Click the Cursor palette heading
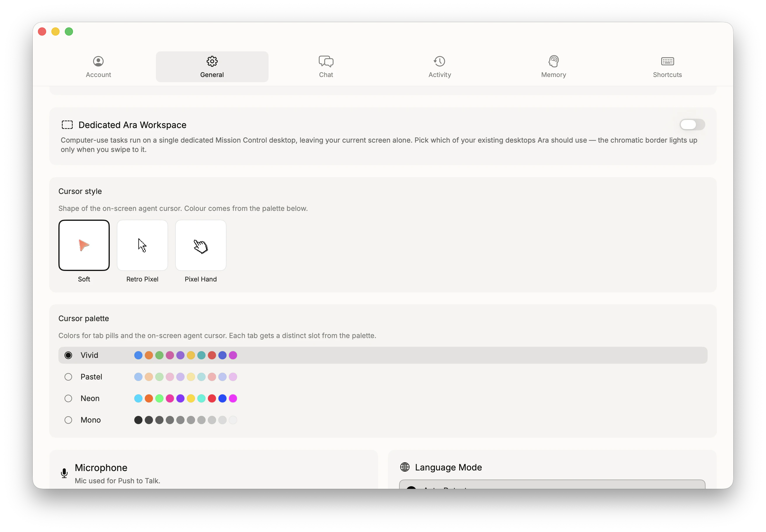This screenshot has width=766, height=532. pyautogui.click(x=84, y=318)
